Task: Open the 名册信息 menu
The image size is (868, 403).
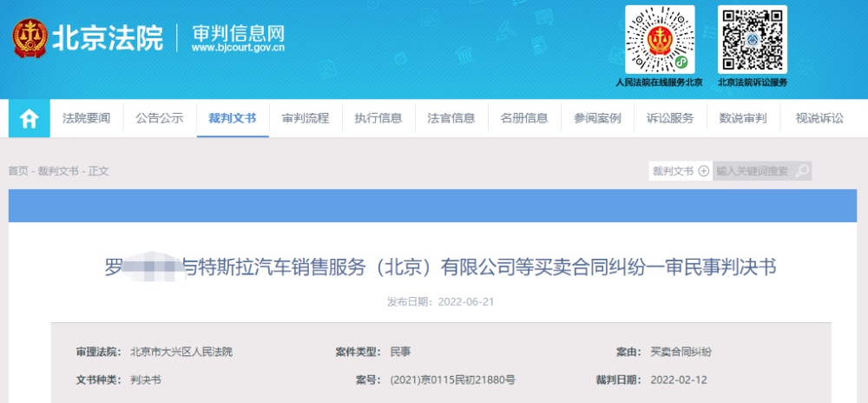Action: (524, 118)
